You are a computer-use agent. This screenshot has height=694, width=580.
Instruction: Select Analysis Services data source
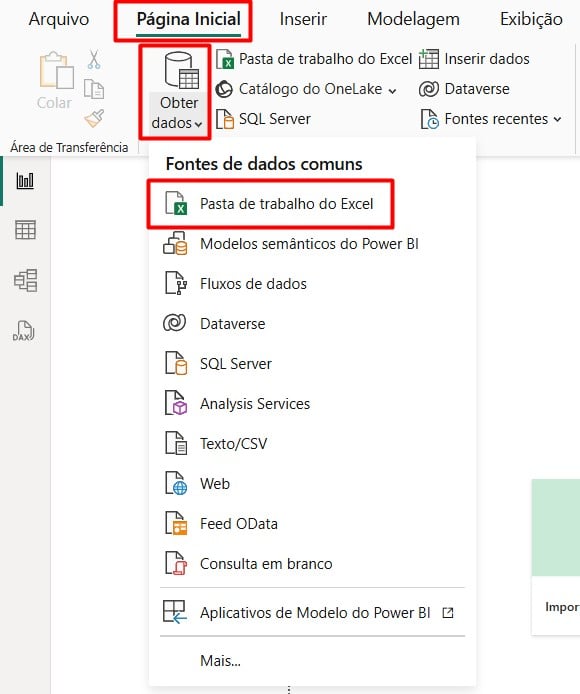pyautogui.click(x=312, y=404)
